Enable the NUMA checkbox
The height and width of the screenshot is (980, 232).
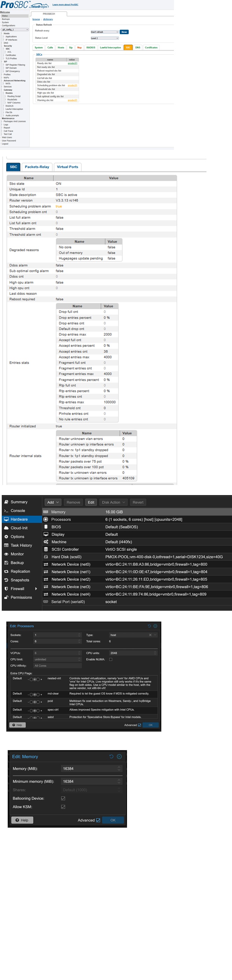(x=111, y=659)
